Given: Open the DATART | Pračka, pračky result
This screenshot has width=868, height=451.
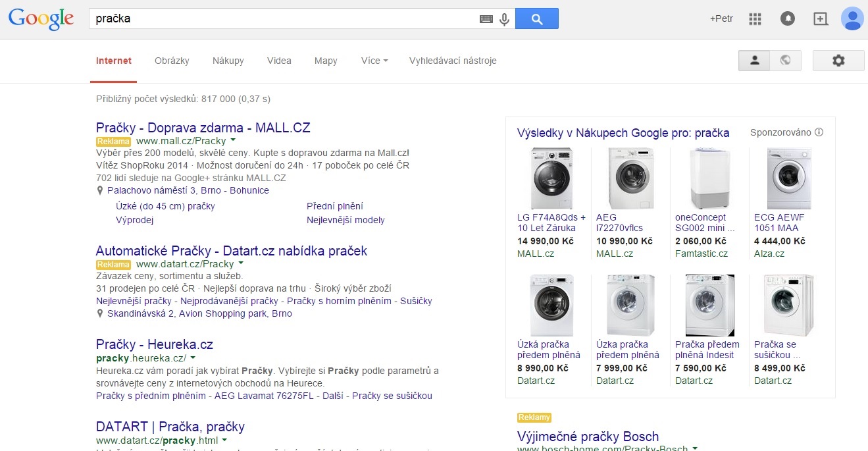Looking at the screenshot, I should (170, 427).
